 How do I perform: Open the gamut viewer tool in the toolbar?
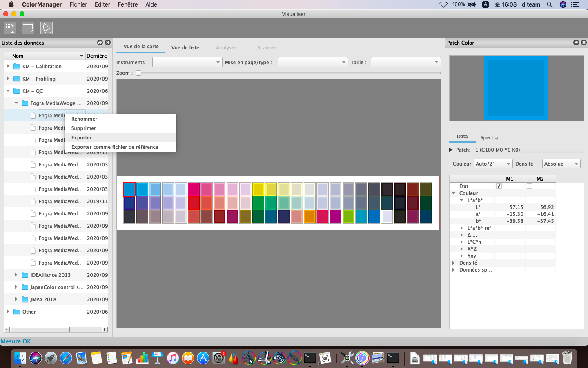coord(47,28)
